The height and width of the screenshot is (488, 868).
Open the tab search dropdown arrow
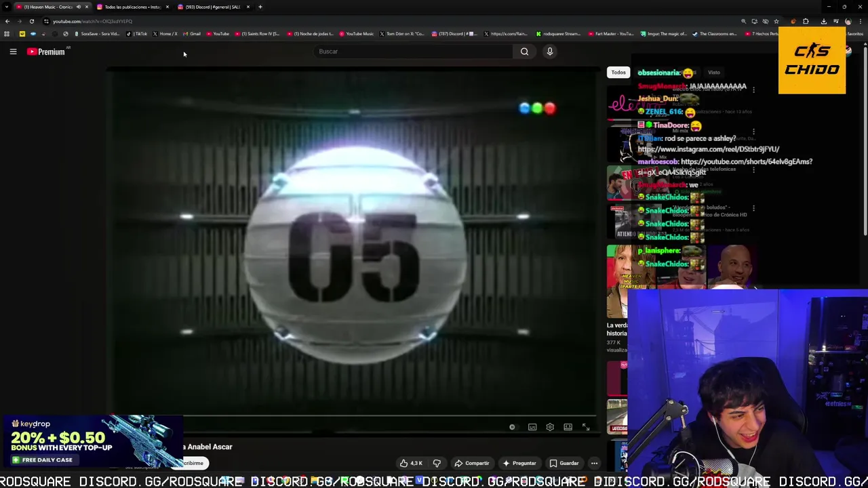tap(7, 7)
